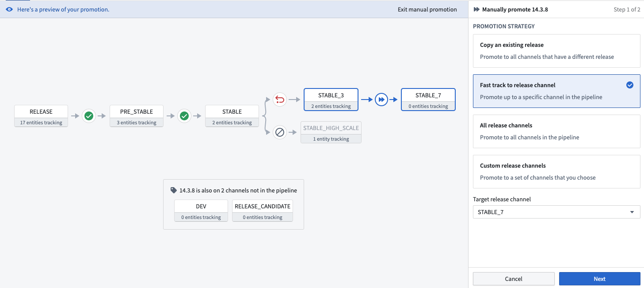Choose Custom release channels strategy
The image size is (644, 288).
click(556, 172)
